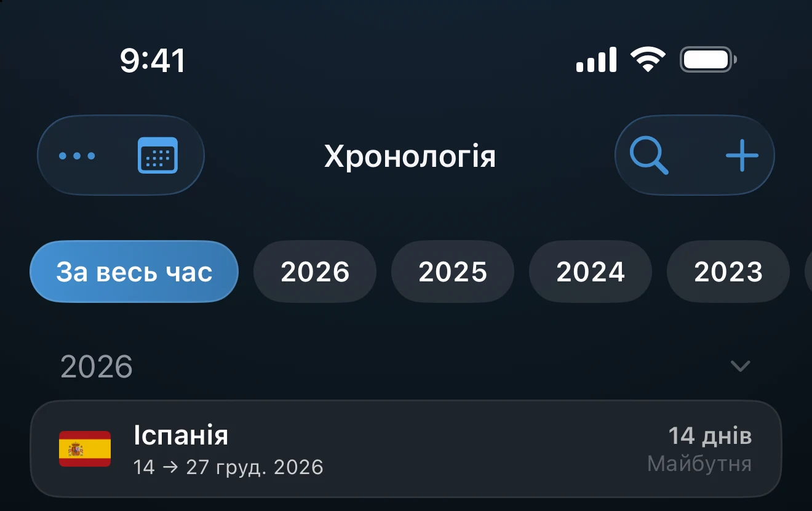812x511 pixels.
Task: Tap the "14 днів" duration label
Action: click(710, 436)
